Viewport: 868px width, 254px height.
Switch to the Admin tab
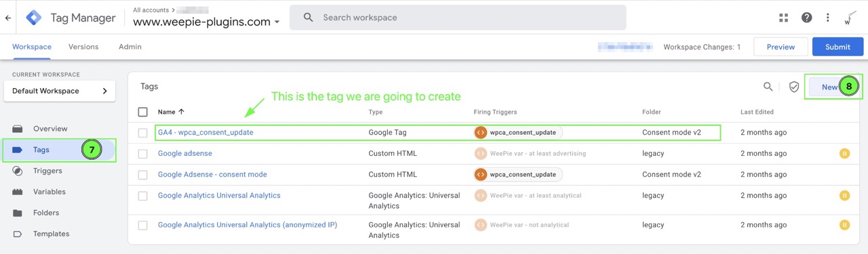coord(130,47)
